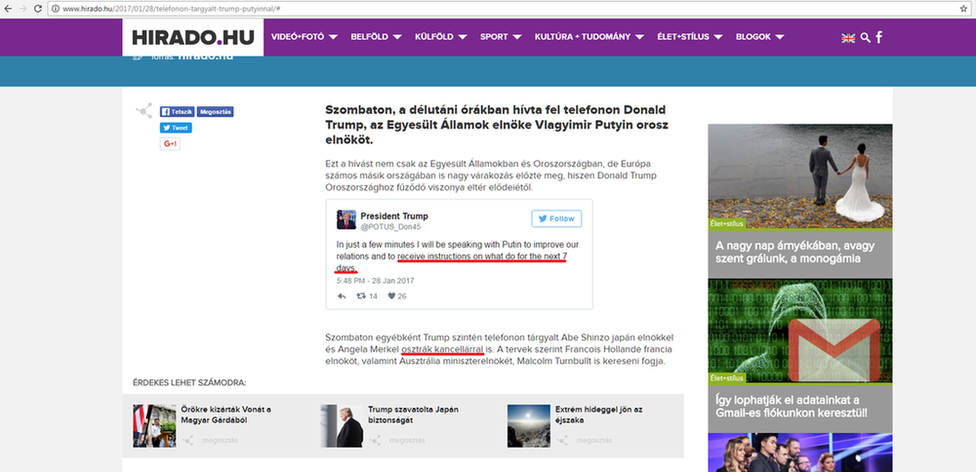Open the KÜLFÖLD menu
The height and width of the screenshot is (472, 976).
tap(434, 37)
